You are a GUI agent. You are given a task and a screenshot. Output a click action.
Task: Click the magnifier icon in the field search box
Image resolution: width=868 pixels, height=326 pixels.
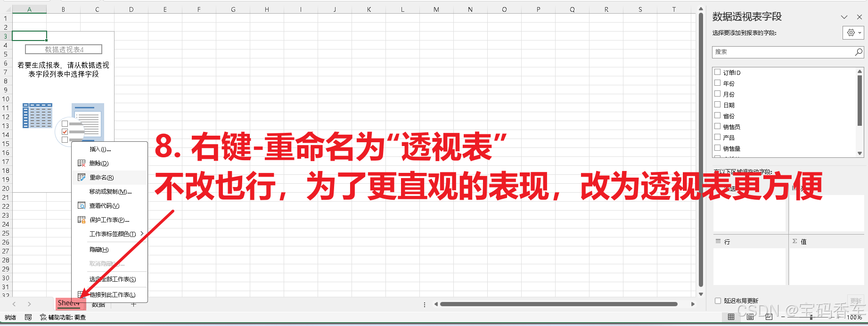[859, 52]
